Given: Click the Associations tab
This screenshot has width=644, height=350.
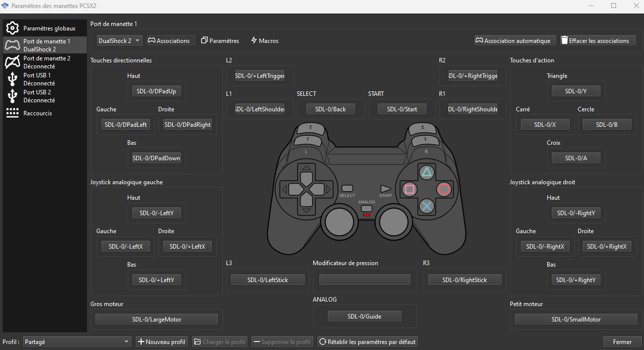Looking at the screenshot, I should (x=169, y=41).
